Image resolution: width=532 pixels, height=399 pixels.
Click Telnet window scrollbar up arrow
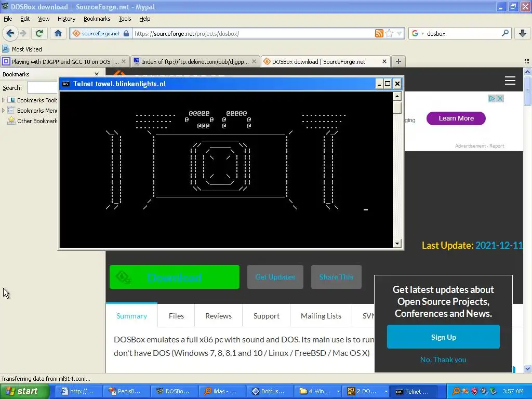click(x=397, y=96)
